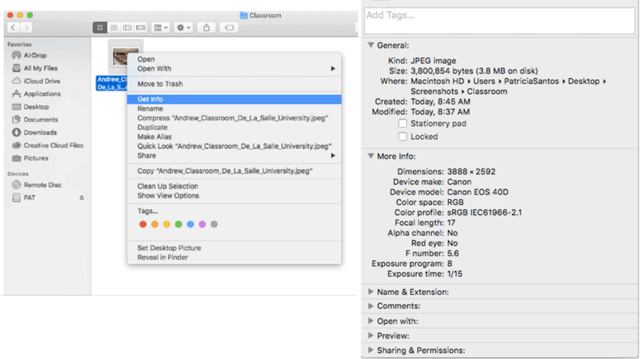The image size is (644, 359).
Task: Open the Action gear dropdown menu
Action: tap(184, 28)
